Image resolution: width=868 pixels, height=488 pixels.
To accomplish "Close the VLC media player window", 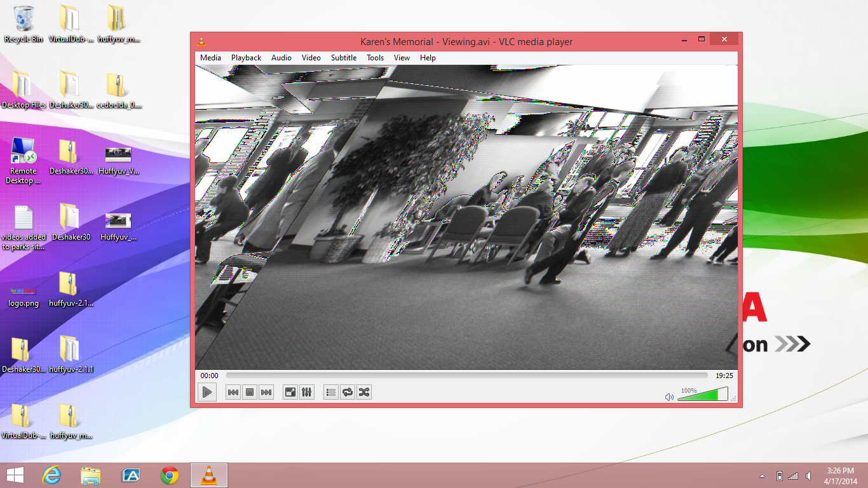I will (724, 39).
